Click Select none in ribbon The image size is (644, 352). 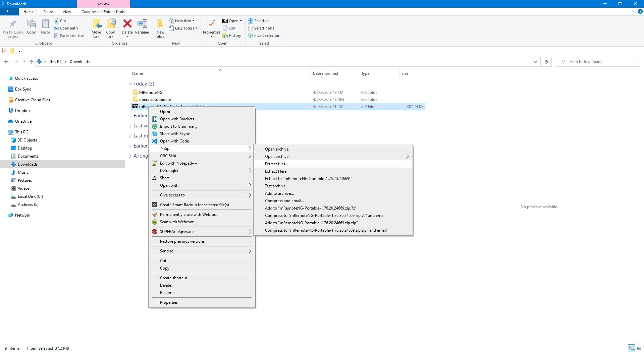pyautogui.click(x=261, y=28)
